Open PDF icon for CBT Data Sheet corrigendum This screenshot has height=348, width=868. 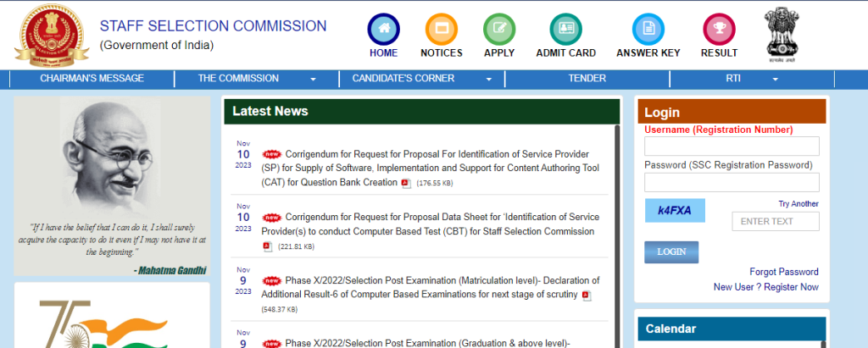[267, 246]
